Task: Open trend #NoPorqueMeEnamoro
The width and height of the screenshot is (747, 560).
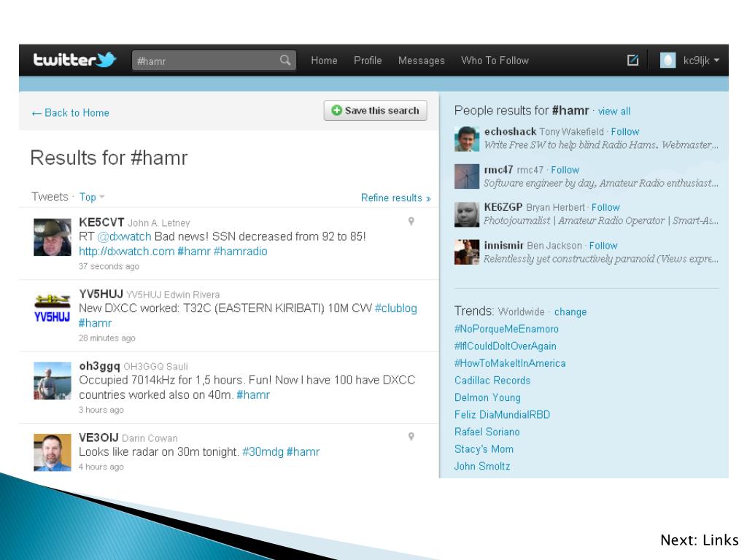Action: pos(506,329)
